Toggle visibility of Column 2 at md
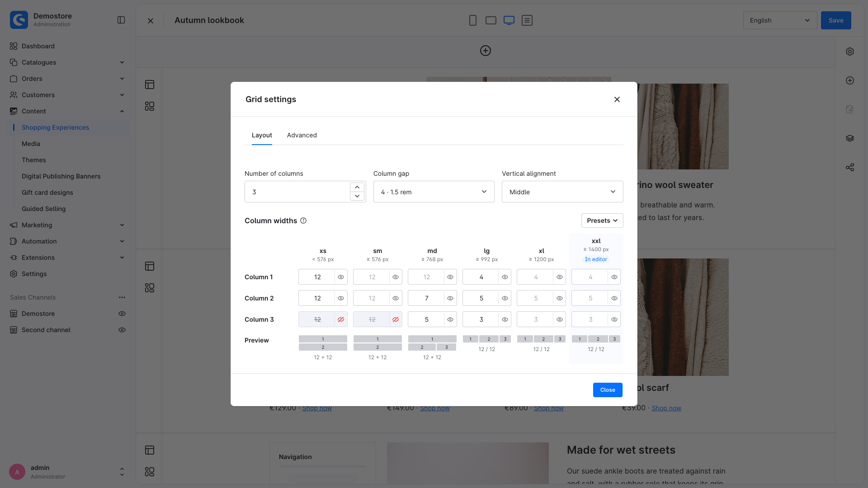868x488 pixels. click(x=450, y=298)
